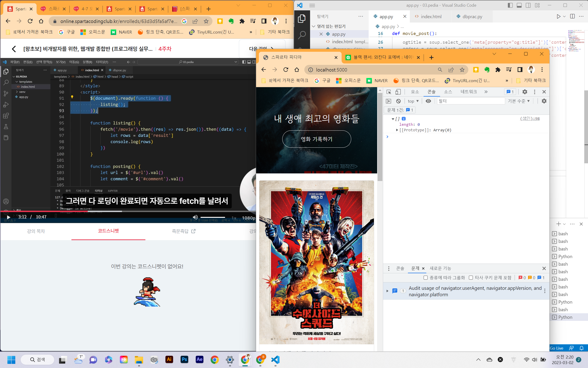The height and width of the screenshot is (368, 588).
Task: Run Python file play icon in VS Code
Action: pos(559,16)
